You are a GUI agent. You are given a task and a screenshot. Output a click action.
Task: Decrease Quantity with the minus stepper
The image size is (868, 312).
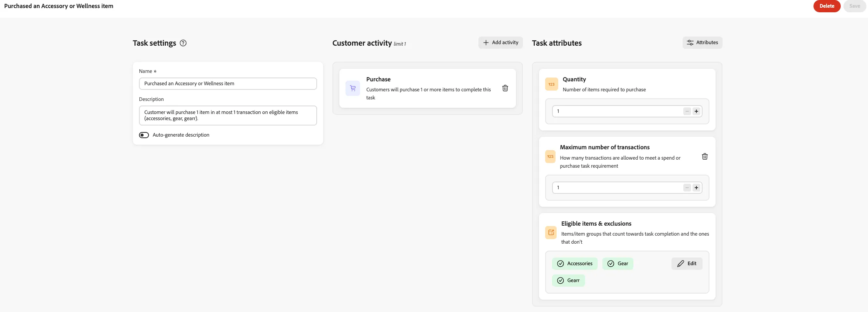pos(687,111)
